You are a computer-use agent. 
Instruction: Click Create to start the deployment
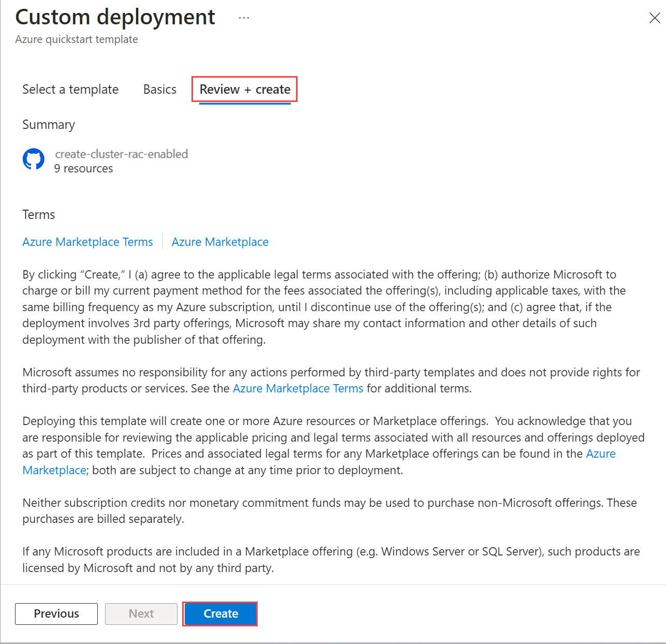[x=220, y=613]
